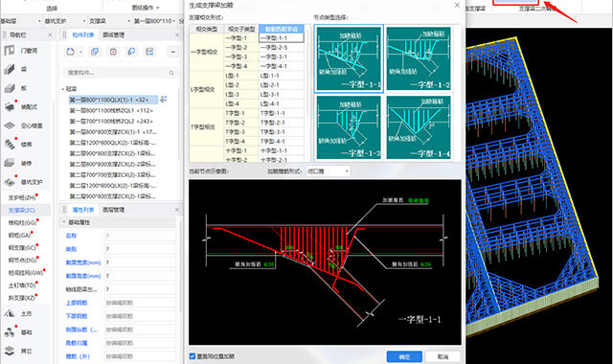Collapse the 基础属性 section
The height and width of the screenshot is (364, 613).
pos(64,222)
